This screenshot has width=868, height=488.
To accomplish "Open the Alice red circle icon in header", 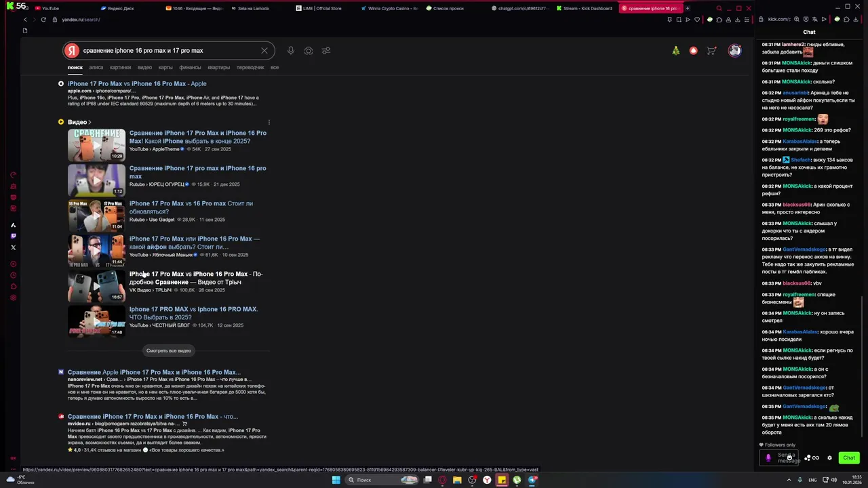I will [x=693, y=51].
